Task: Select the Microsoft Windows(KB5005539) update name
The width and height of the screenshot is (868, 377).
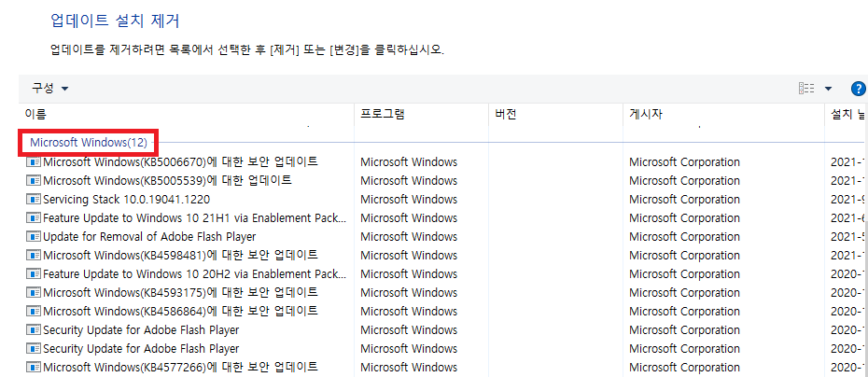Action: [x=167, y=180]
